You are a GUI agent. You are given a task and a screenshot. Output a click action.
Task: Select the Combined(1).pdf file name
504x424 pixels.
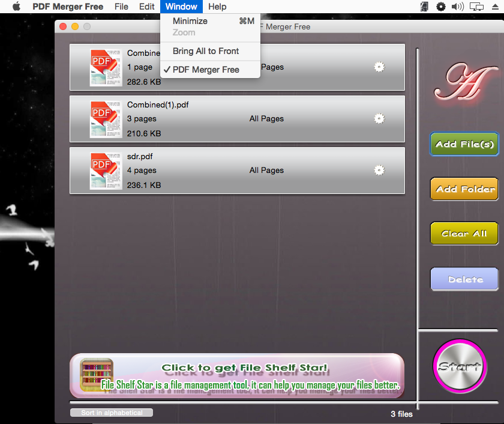tap(158, 104)
